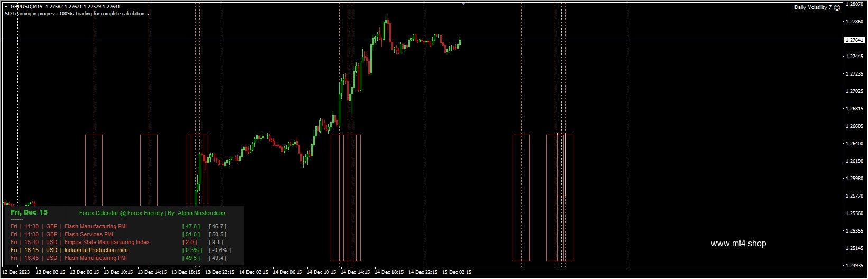Image resolution: width=868 pixels, height=279 pixels.
Task: Click the '14 Dec 22:15' time axis label
Action: (423, 272)
